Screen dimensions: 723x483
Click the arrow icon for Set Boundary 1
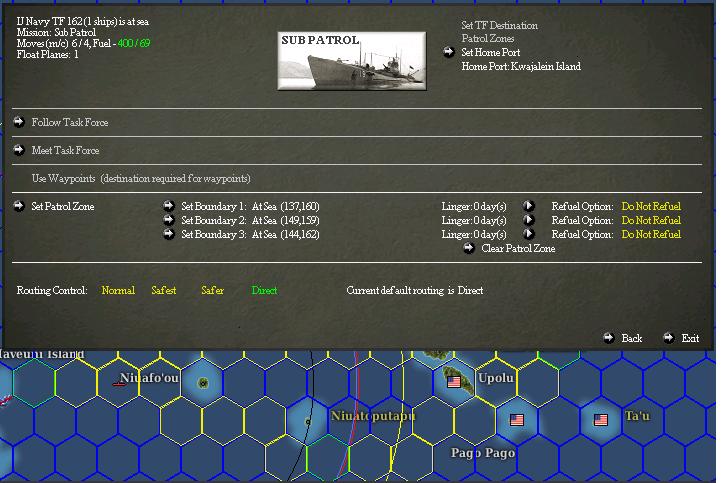(169, 206)
